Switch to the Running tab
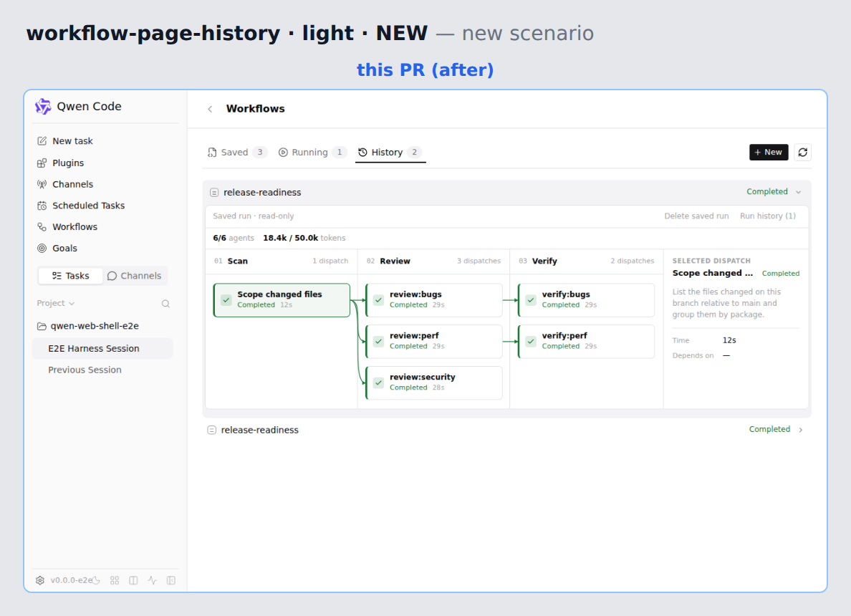 [x=312, y=153]
